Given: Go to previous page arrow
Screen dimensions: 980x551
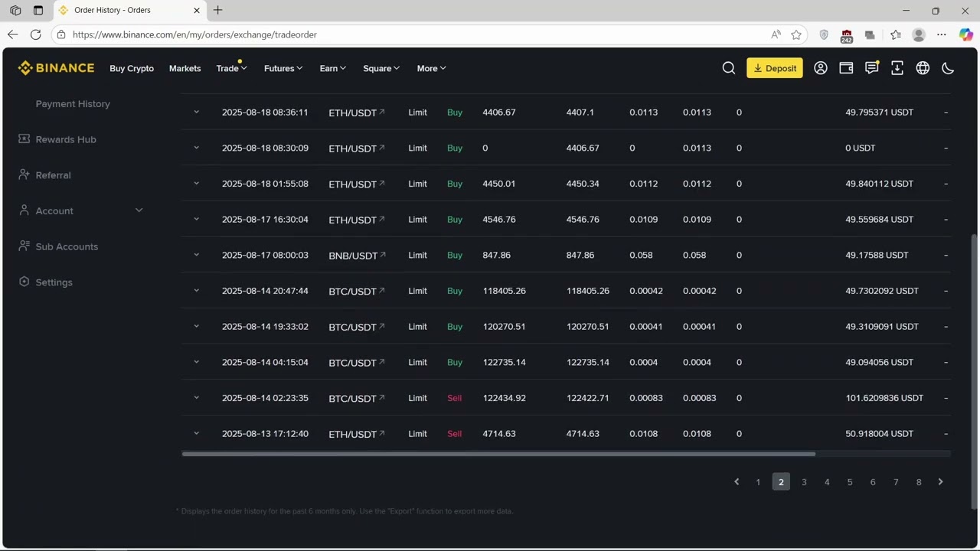Looking at the screenshot, I should (x=737, y=481).
